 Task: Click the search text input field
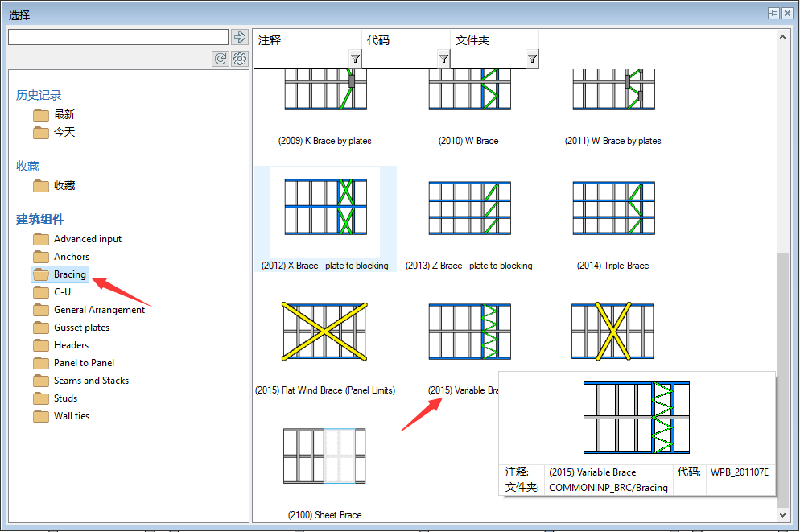[x=118, y=37]
